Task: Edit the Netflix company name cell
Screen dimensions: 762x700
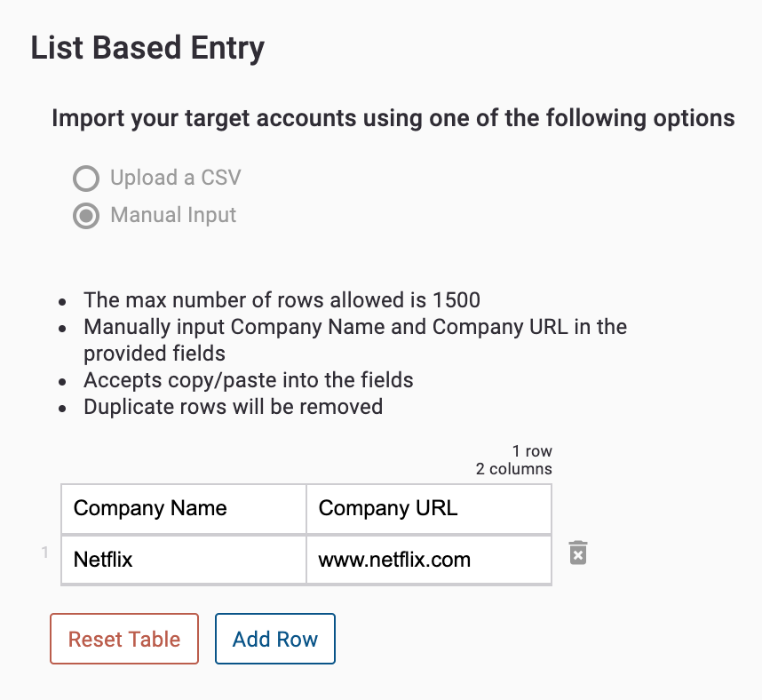Action: (184, 560)
